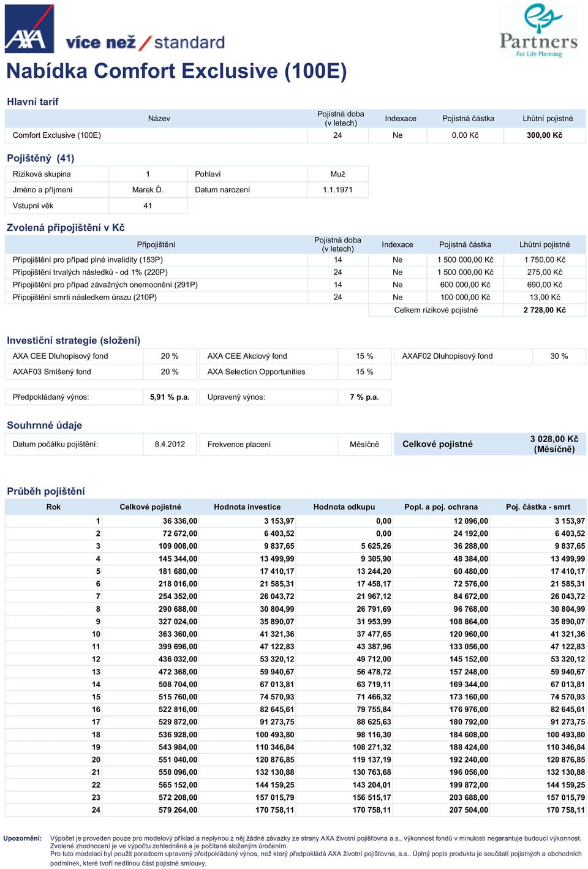This screenshot has height=869, width=588.
Task: Click year 15 fees value '173 160,00'
Action: click(469, 697)
